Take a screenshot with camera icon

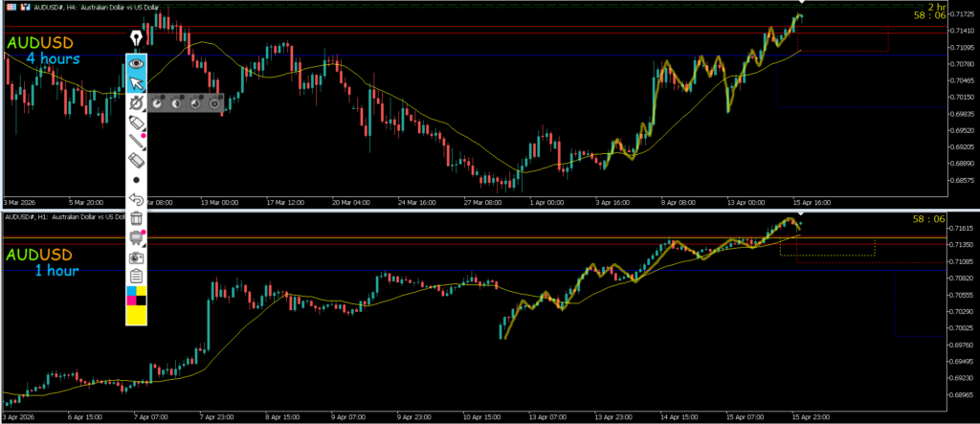(137, 257)
